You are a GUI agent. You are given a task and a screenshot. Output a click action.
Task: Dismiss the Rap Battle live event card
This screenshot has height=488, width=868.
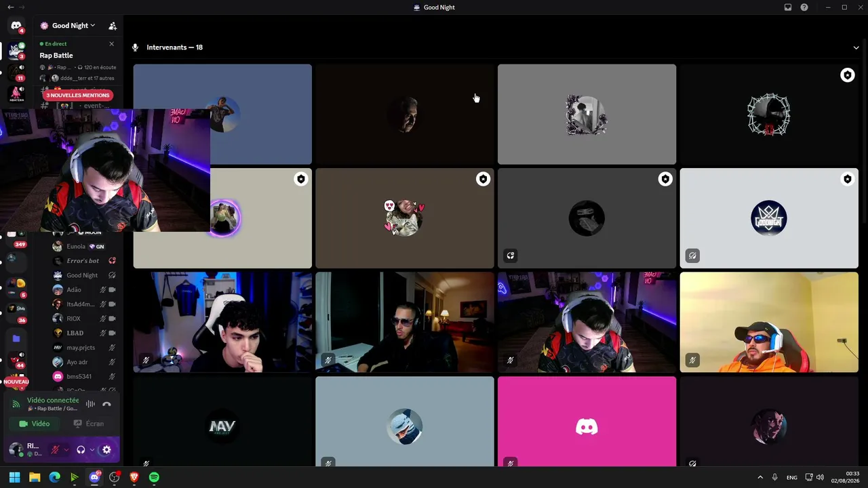(112, 44)
